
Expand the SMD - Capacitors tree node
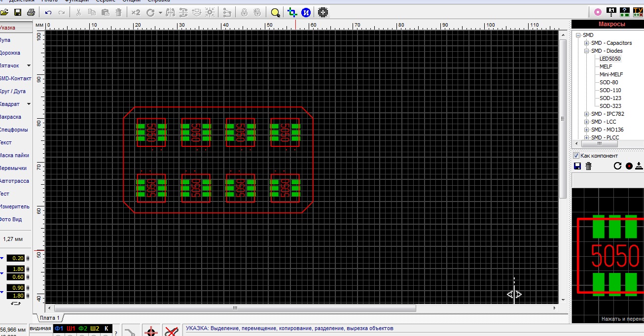(587, 43)
